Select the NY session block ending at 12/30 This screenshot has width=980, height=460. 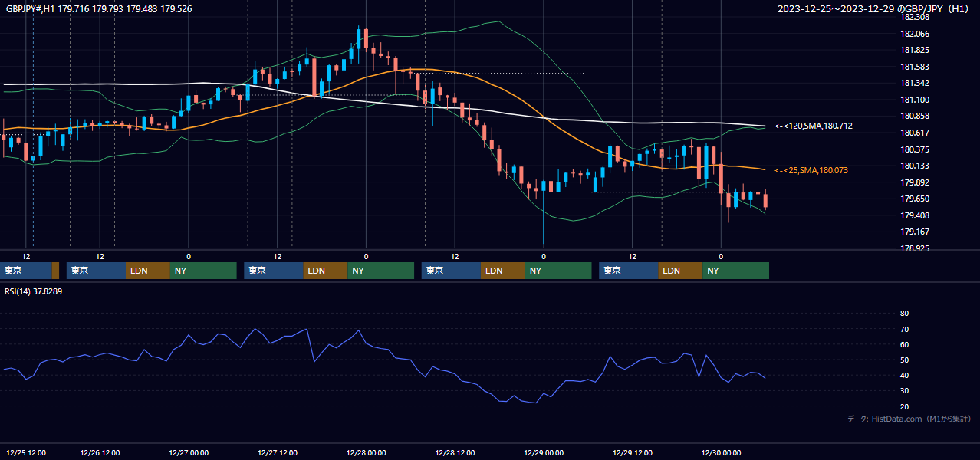click(735, 271)
